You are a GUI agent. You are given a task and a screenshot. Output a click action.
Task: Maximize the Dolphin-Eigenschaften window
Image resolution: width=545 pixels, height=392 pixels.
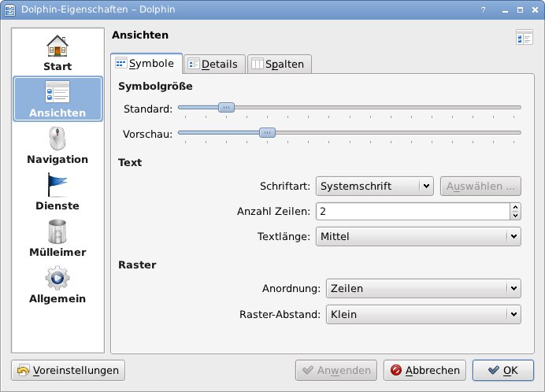(520, 10)
